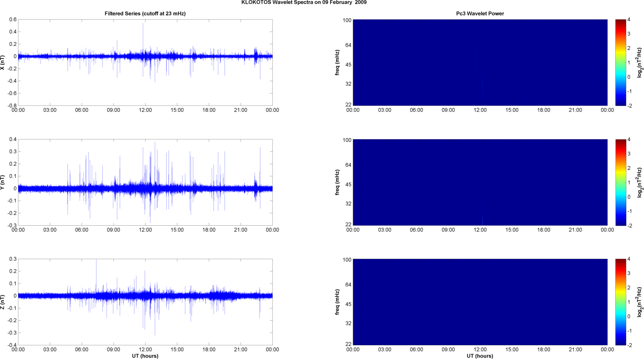Click the KLOKOTOS Wavelet Spectra figure title
Image resolution: width=644 pixels, height=359 pixels.
pos(304,3)
